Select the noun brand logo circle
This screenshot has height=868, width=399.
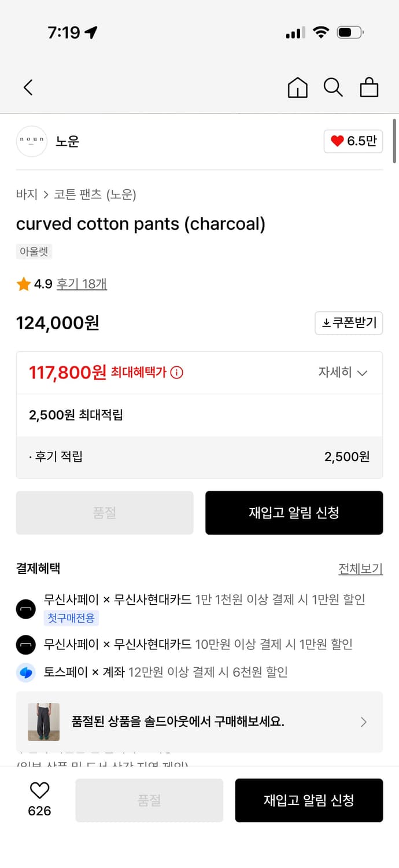[x=32, y=141]
